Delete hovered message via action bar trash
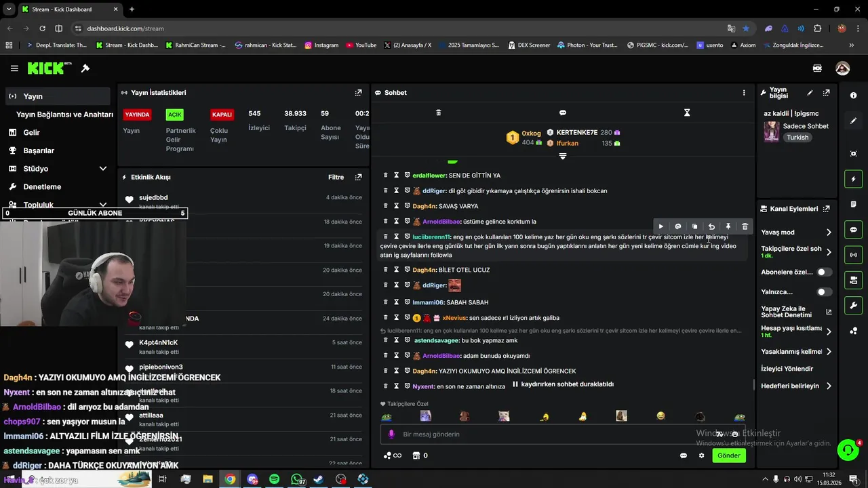Screen dimensions: 868x488 point(745,226)
